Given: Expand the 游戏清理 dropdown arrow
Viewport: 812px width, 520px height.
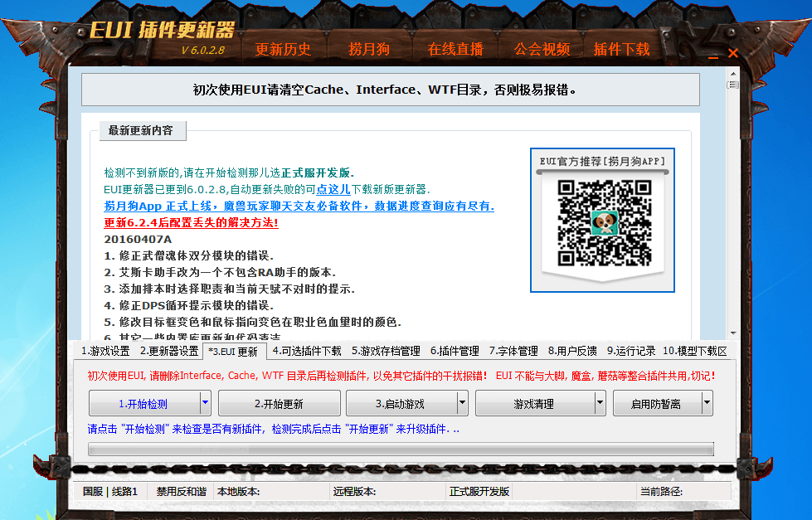Looking at the screenshot, I should click(600, 404).
